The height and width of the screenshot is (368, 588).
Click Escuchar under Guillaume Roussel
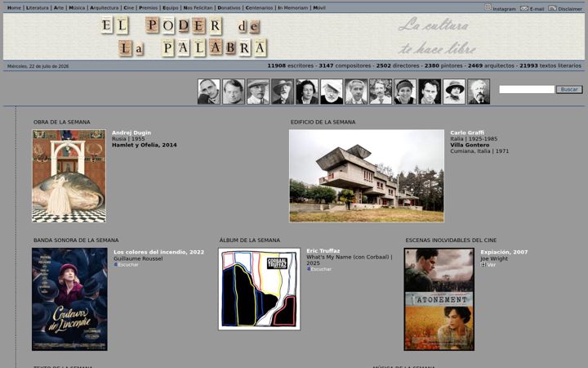(128, 265)
